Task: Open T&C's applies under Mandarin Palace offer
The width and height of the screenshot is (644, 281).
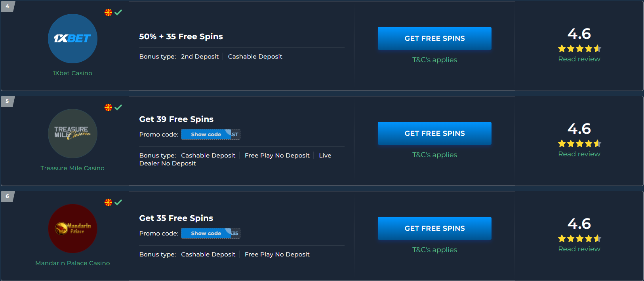Action: [x=434, y=250]
